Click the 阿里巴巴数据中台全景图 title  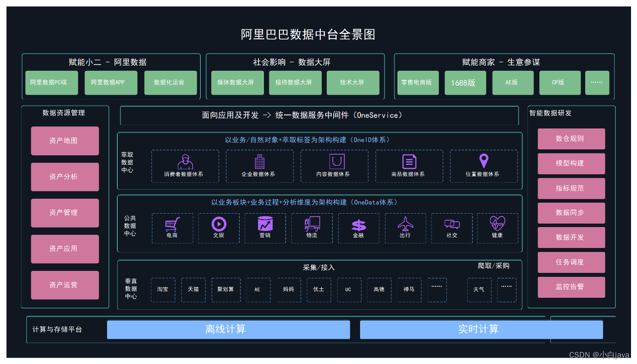click(308, 34)
